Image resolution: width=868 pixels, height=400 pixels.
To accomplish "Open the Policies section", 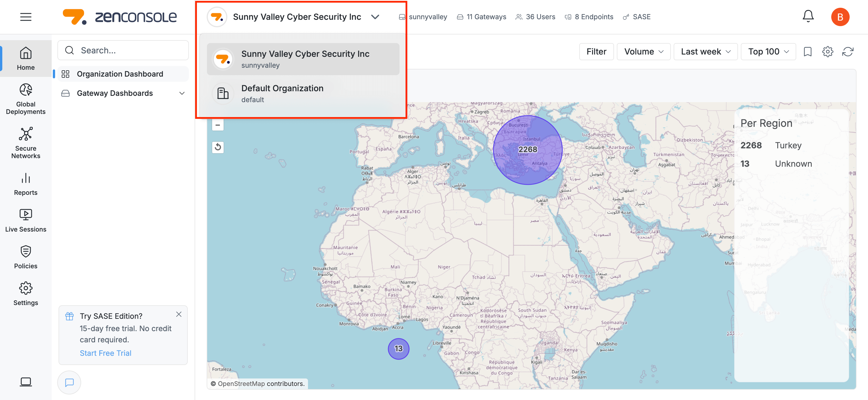I will (x=26, y=257).
